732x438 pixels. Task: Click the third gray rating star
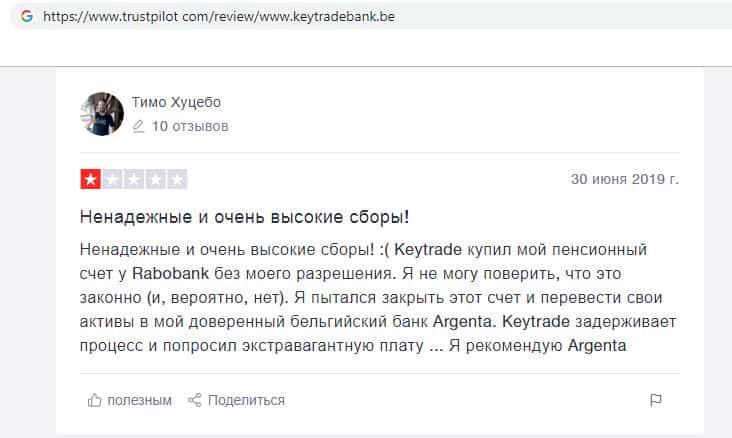tap(134, 180)
